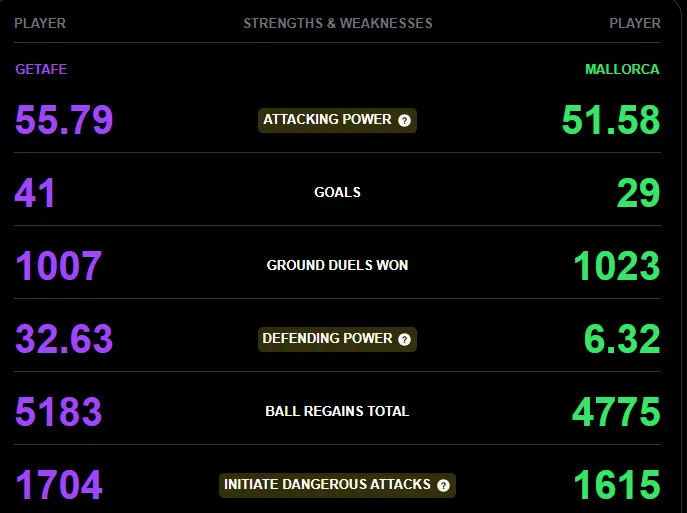
Task: Click the left Player column header
Action: pyautogui.click(x=40, y=23)
